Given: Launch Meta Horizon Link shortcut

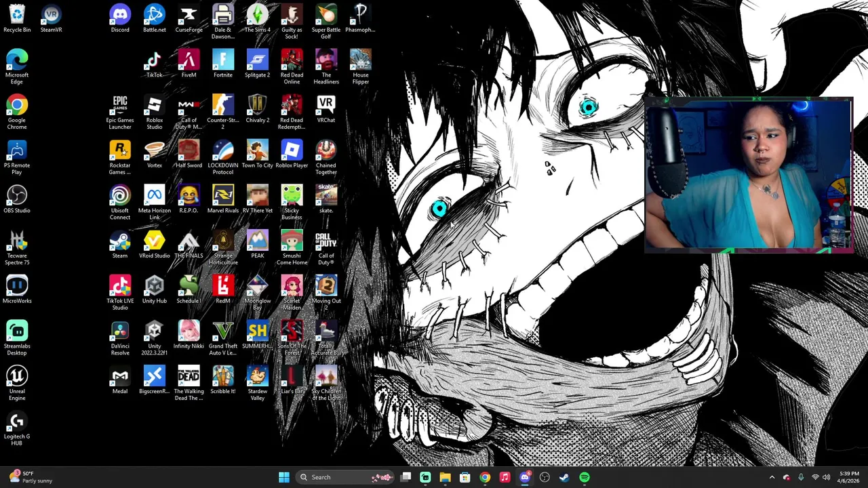Looking at the screenshot, I should [x=155, y=202].
